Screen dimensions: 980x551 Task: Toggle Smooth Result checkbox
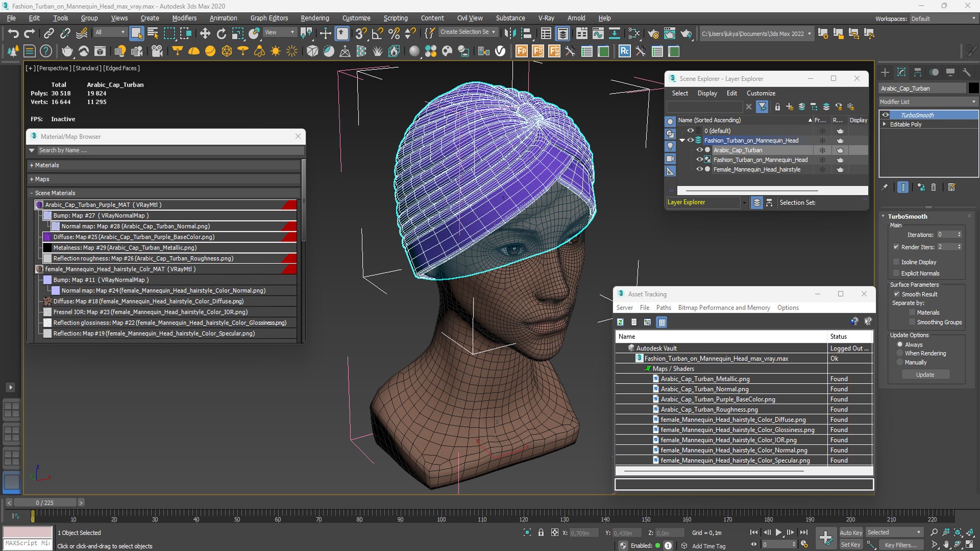tap(896, 294)
